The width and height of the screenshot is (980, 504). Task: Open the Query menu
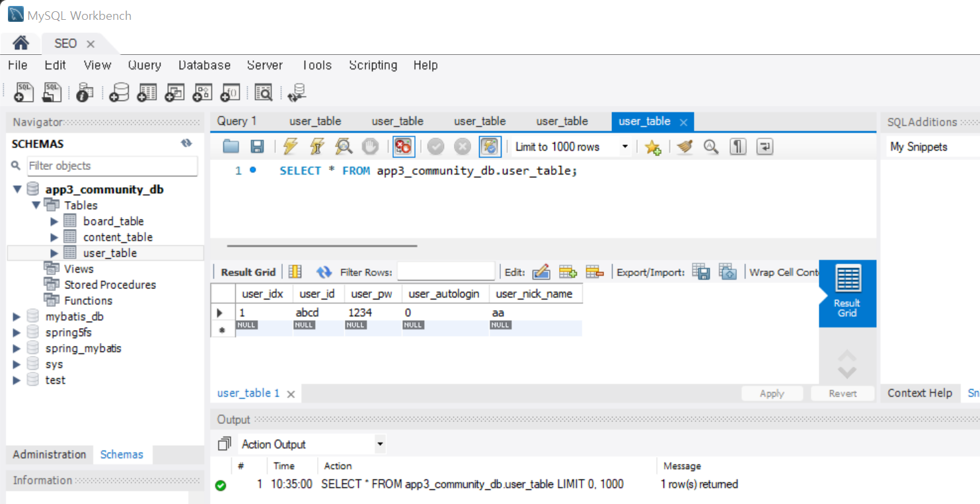(145, 65)
